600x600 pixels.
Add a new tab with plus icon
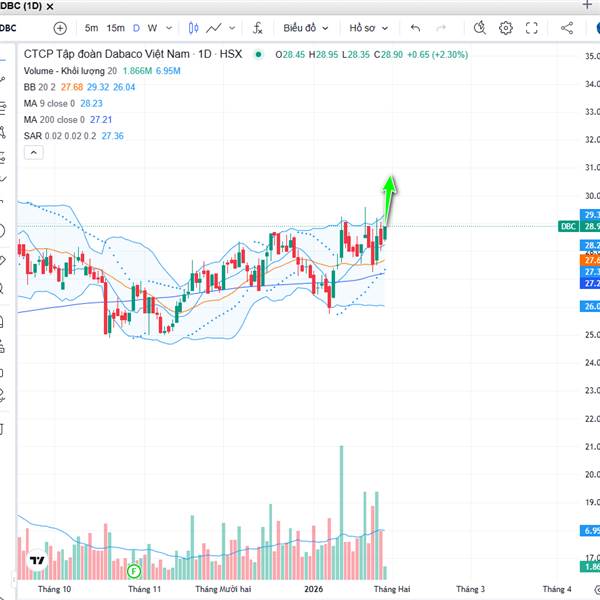pyautogui.click(x=587, y=5)
